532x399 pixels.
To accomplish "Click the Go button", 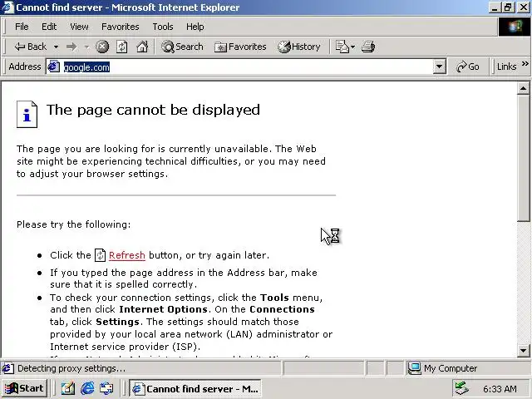I will coord(467,66).
